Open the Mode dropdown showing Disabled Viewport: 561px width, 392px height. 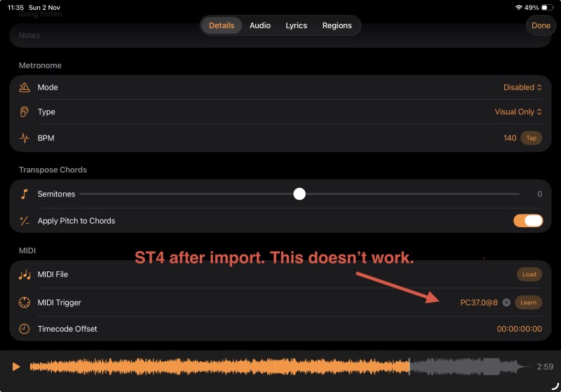tap(522, 88)
